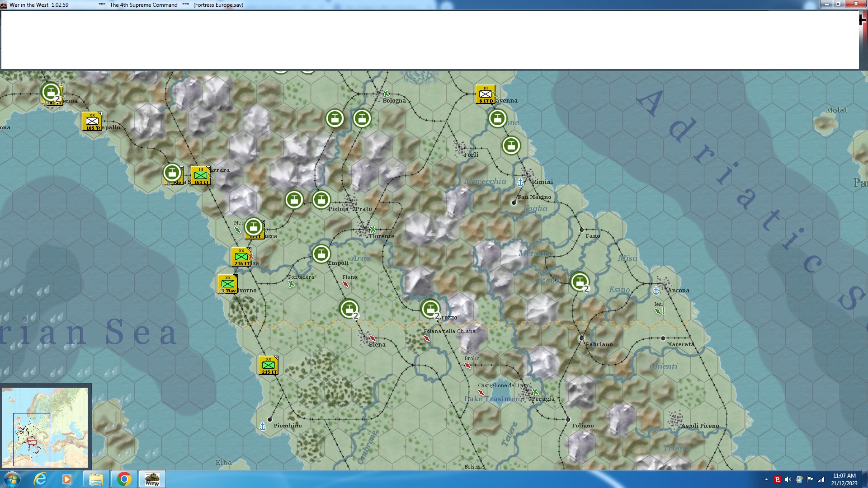Click the 161 IT regiment at Carrara
The height and width of the screenshot is (488, 868).
200,175
